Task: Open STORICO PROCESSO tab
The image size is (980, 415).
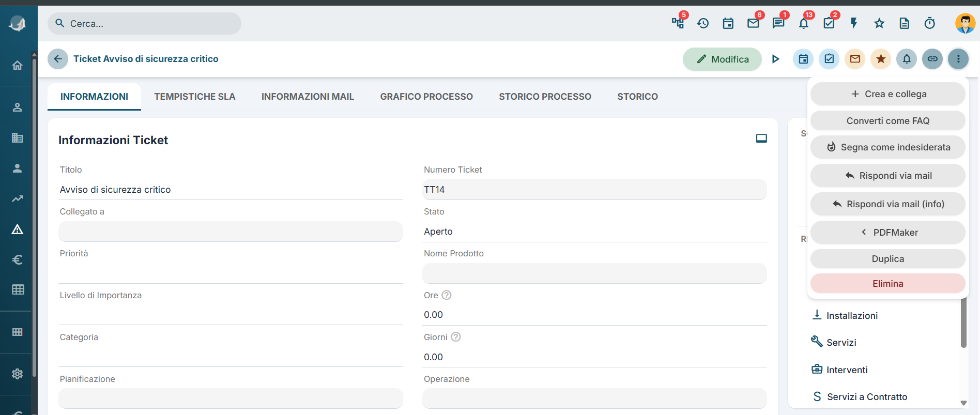Action: (x=545, y=97)
